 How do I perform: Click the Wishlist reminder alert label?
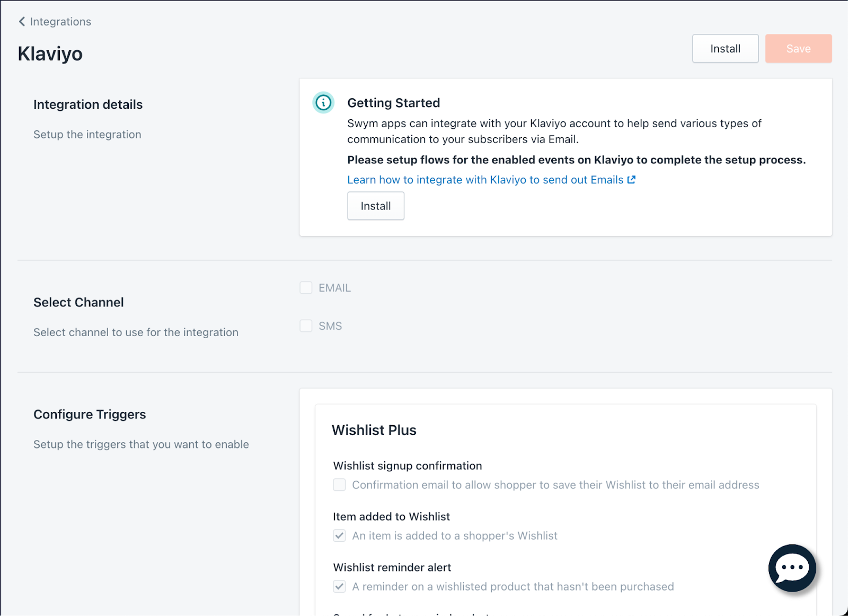392,567
